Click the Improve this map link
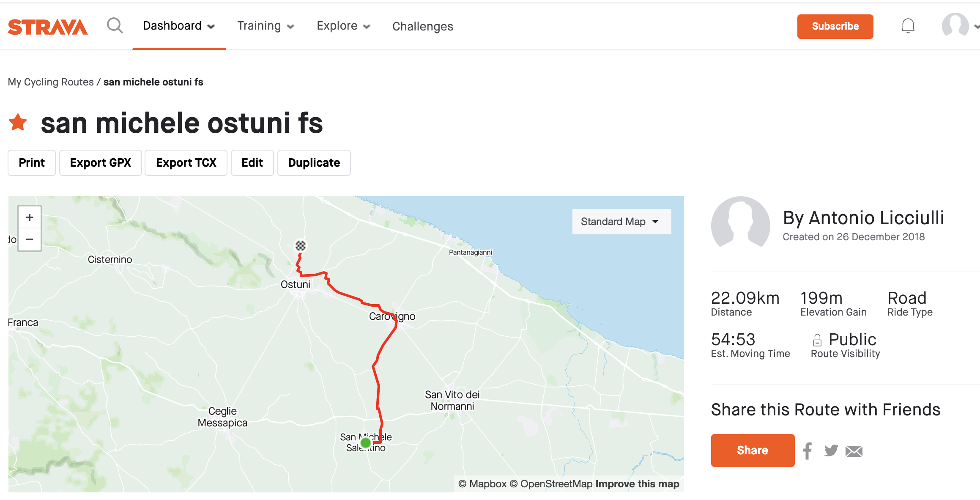This screenshot has height=500, width=980. click(637, 484)
